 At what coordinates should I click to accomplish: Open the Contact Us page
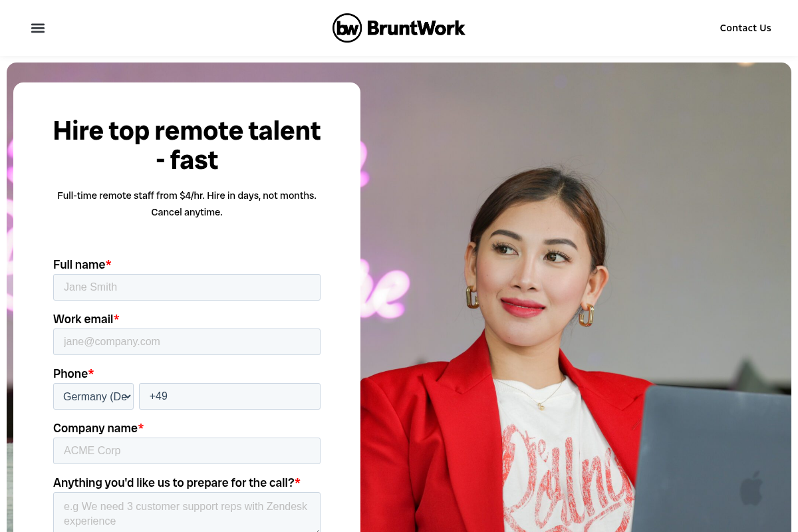coord(745,28)
